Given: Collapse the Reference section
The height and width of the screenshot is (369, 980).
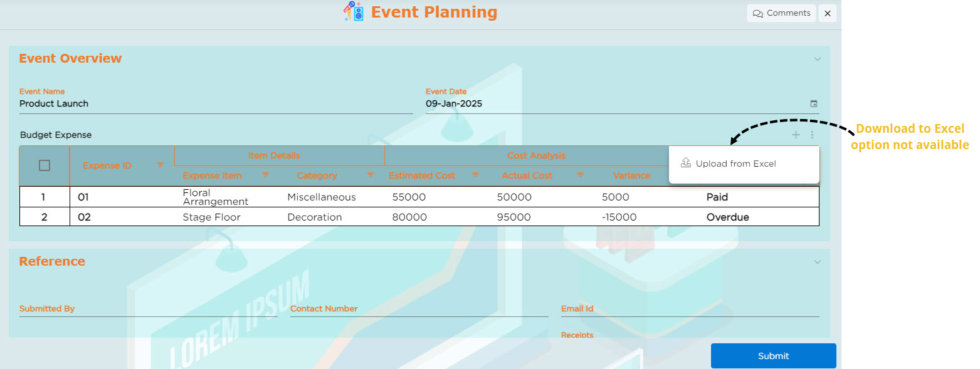Looking at the screenshot, I should (x=817, y=262).
